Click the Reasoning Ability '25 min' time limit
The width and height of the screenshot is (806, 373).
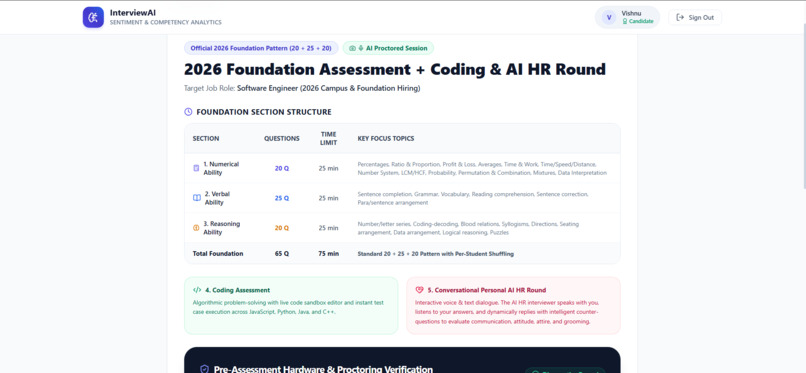[x=328, y=228]
